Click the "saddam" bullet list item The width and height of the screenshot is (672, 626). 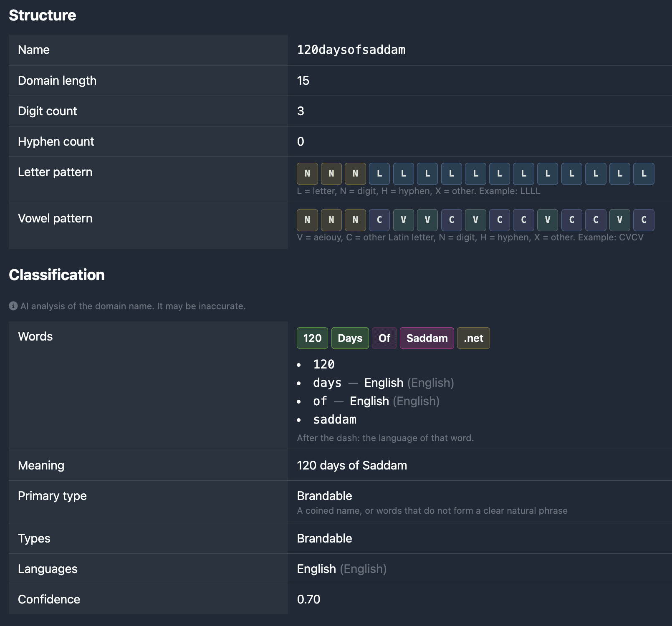click(x=335, y=419)
